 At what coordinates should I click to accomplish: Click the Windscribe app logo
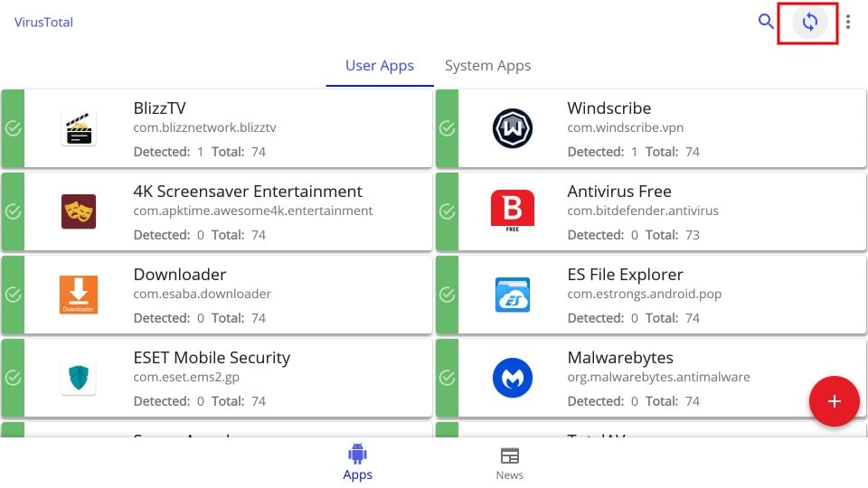coord(512,128)
